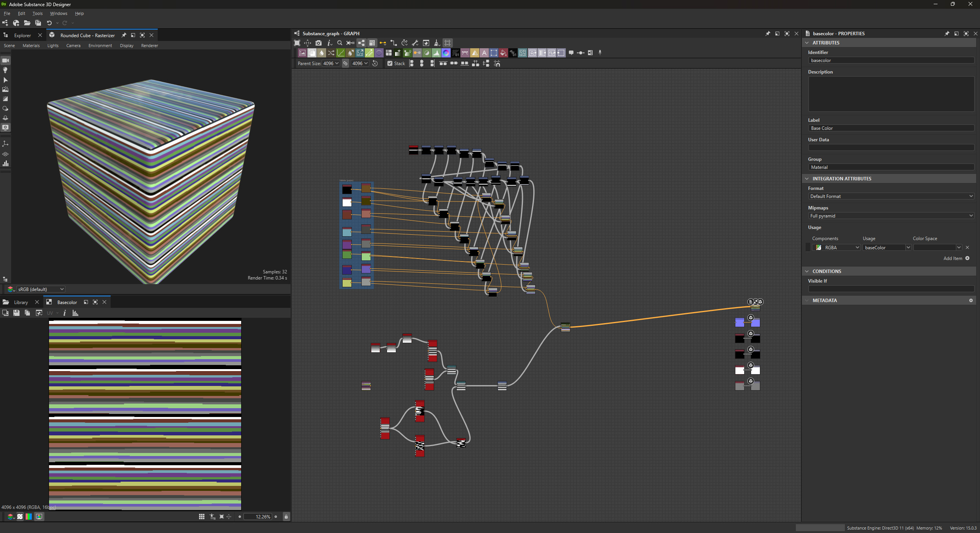Click the Text node icon
Screen dimensions: 980x533
tap(484, 53)
